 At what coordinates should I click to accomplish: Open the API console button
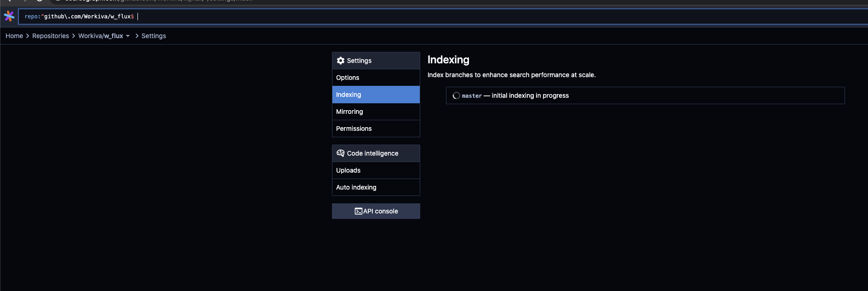coord(376,211)
